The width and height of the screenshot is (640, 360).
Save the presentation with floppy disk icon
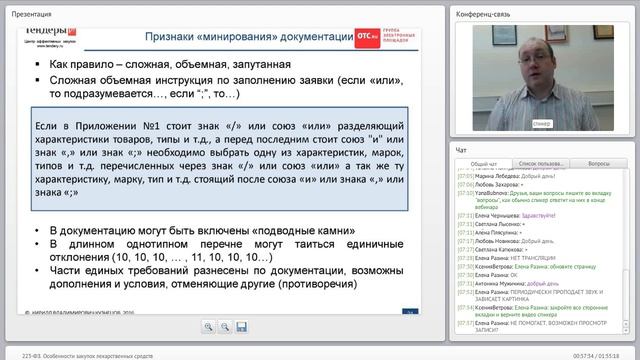242,327
